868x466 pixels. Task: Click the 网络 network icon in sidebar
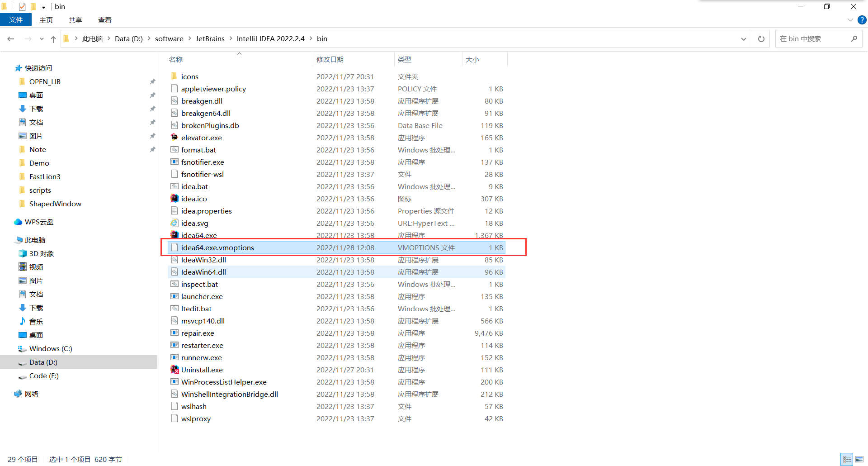pyautogui.click(x=19, y=394)
